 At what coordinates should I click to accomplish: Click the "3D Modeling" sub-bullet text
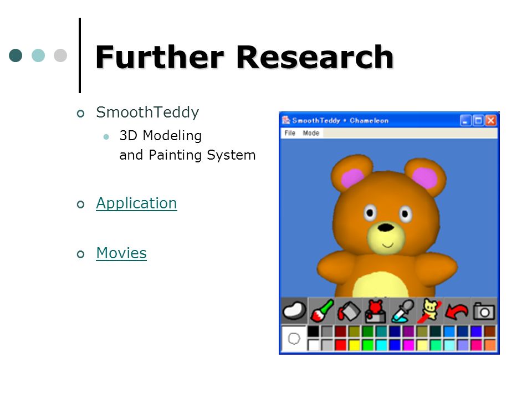tap(161, 136)
